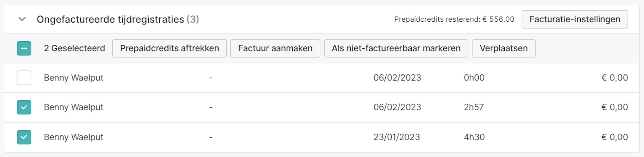Click Prepaidcredits aftrekken button

click(169, 48)
